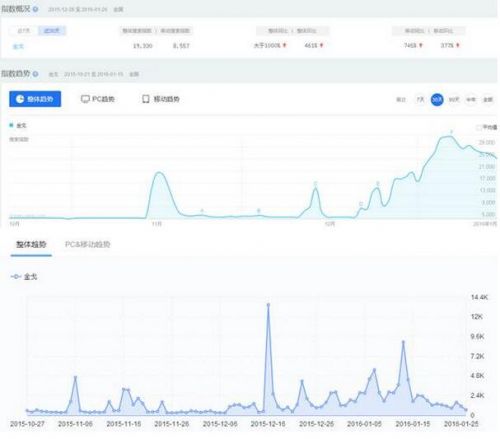This screenshot has width=500, height=439.
Task: Enable the 平均值 checkbox
Action: pos(479,127)
